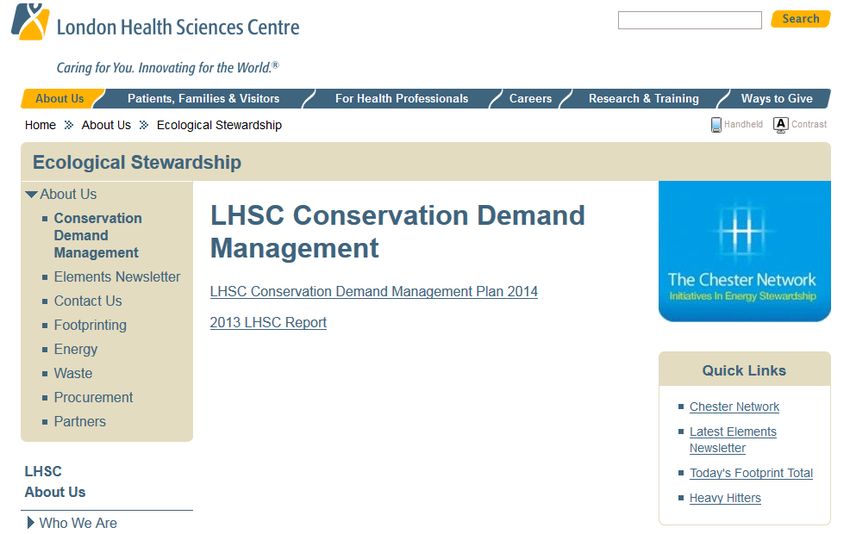
Task: Select Footprinting sidebar item
Action: [90, 325]
